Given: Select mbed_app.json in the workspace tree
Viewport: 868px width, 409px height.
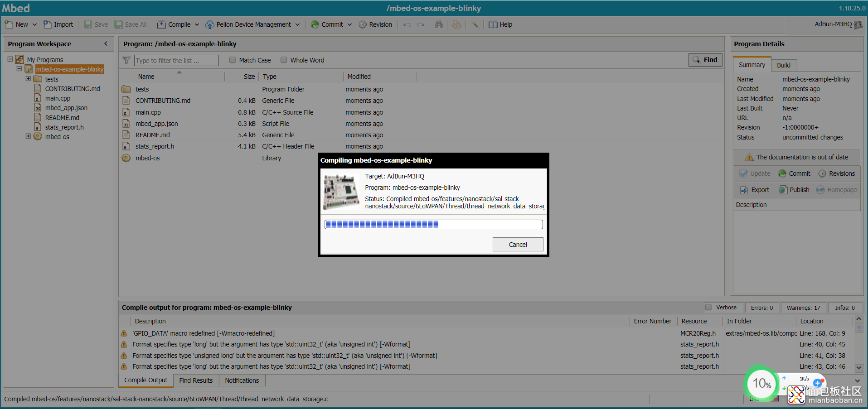Looking at the screenshot, I should pyautogui.click(x=66, y=108).
